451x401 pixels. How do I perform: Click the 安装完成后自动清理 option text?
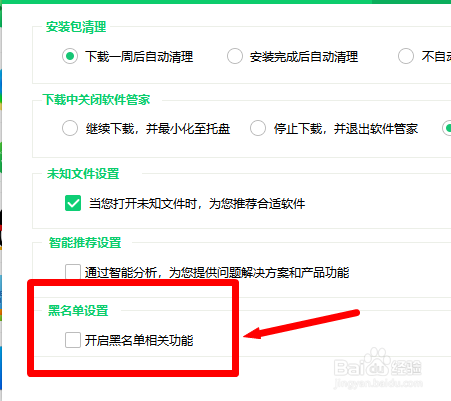304,57
